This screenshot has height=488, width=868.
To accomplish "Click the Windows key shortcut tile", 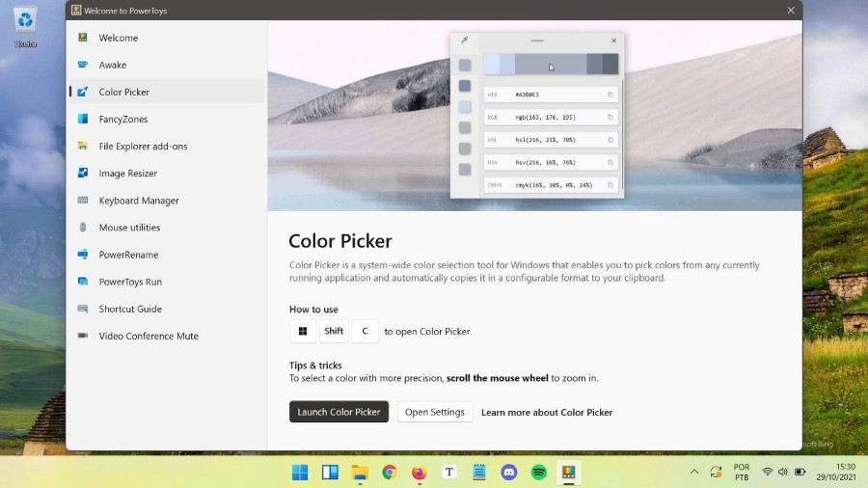I will 303,331.
